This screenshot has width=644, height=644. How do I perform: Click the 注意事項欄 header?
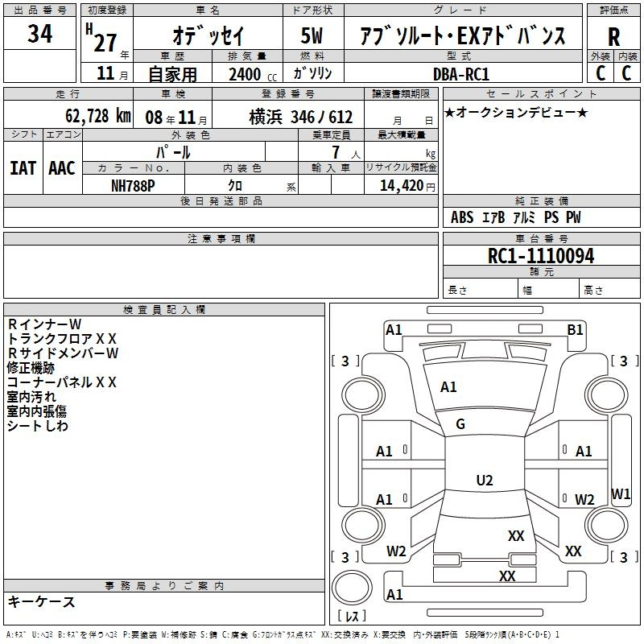click(221, 238)
